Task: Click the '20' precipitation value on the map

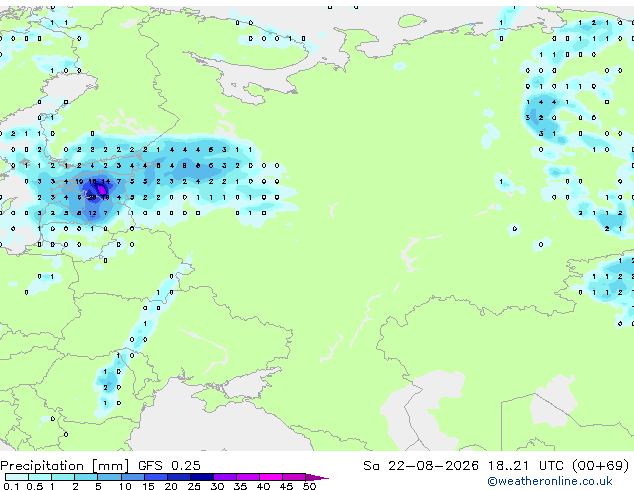Action: 93,197
